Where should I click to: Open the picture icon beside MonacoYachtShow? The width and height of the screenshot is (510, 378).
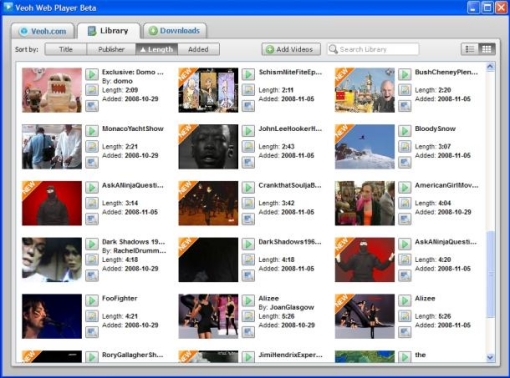point(92,146)
